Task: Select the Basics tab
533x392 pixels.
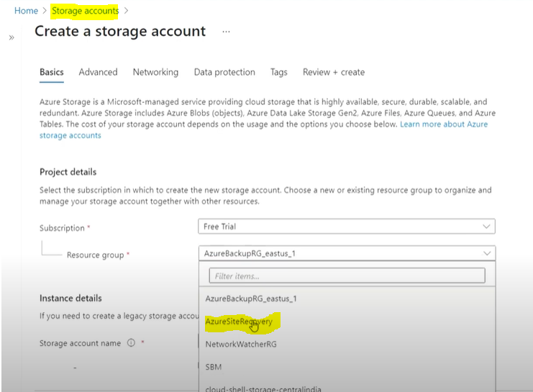Action: [52, 73]
